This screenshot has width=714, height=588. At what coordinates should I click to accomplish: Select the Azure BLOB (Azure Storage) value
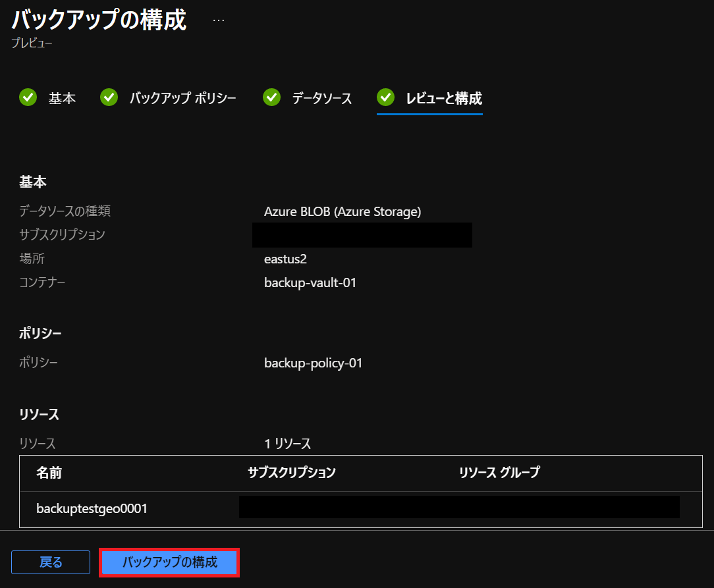pyautogui.click(x=343, y=211)
